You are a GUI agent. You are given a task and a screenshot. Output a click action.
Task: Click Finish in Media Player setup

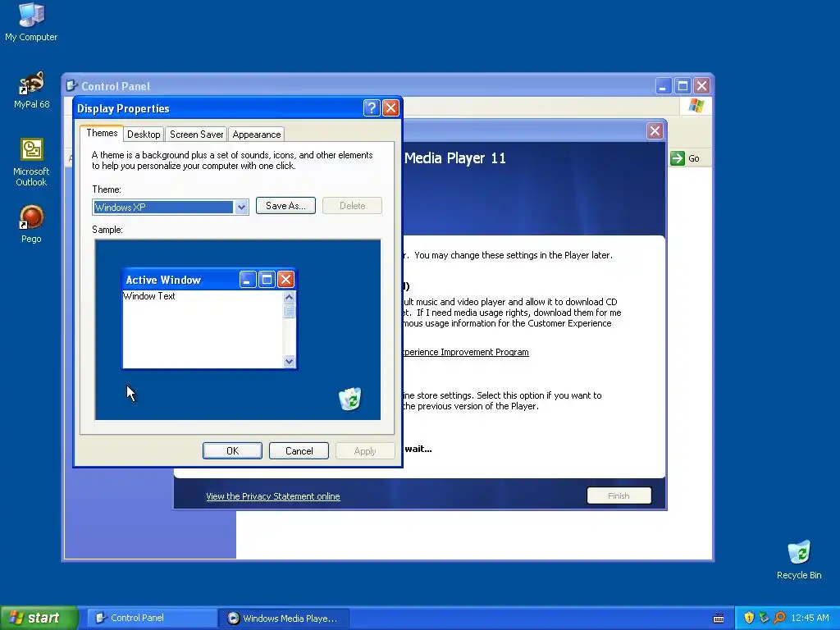tap(619, 495)
